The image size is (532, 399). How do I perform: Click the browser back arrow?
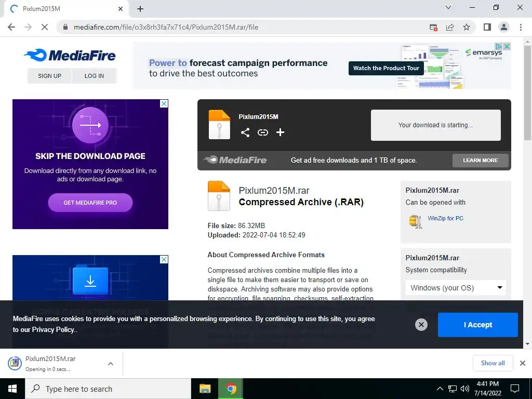(x=11, y=27)
